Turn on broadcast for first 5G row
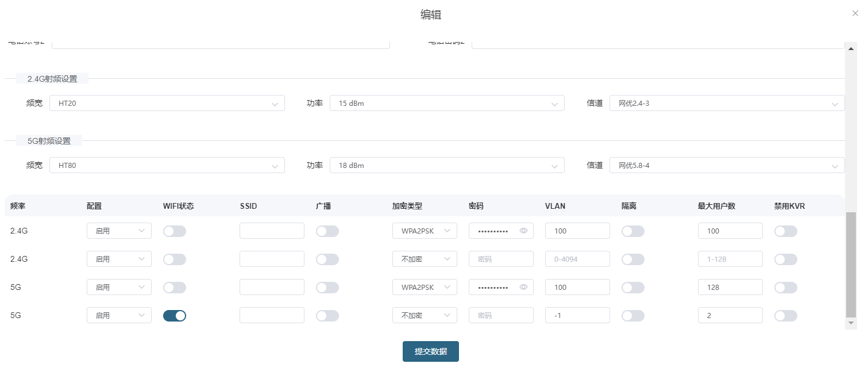Screen dimensions: 868x371 pos(327,287)
